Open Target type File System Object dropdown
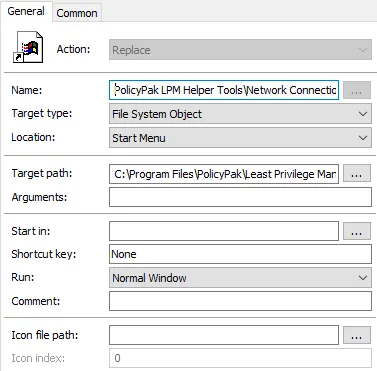The width and height of the screenshot is (377, 371). [240, 114]
